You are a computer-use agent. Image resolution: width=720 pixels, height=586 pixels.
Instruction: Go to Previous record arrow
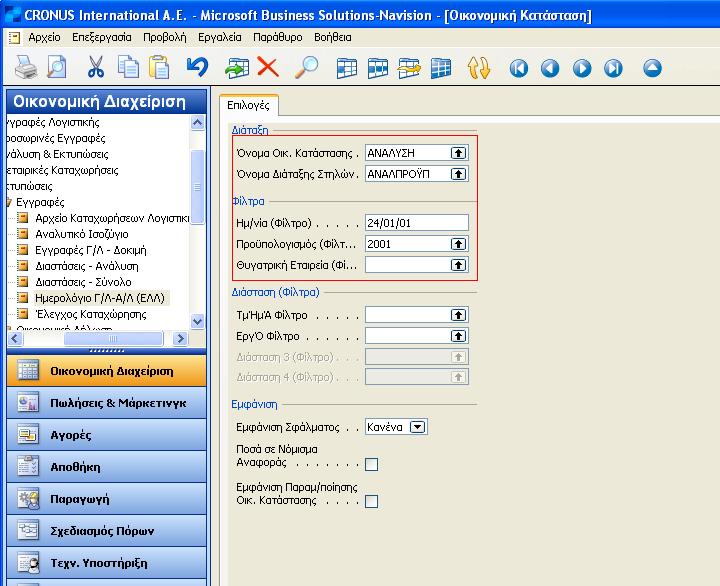click(x=550, y=68)
